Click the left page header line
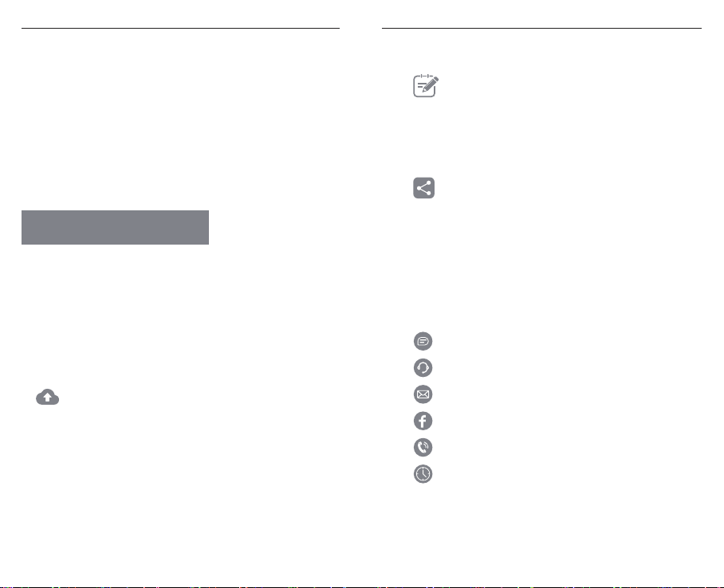The height and width of the screenshot is (588, 724). [x=180, y=28]
